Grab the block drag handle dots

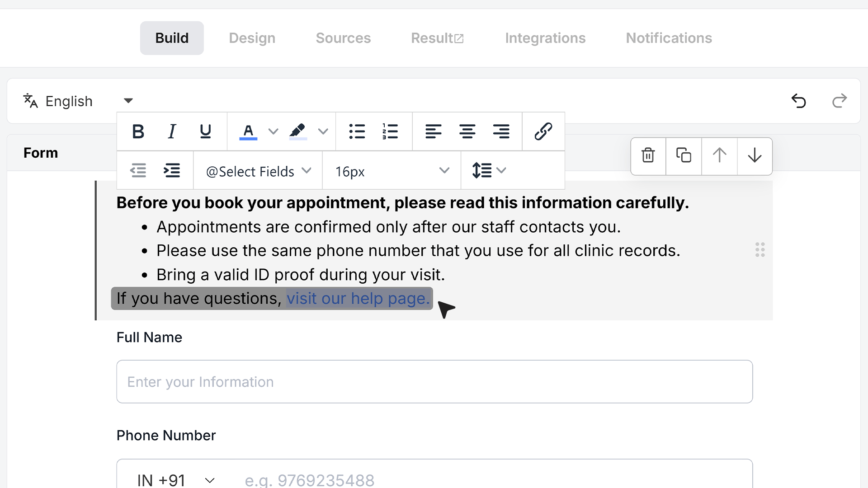tap(760, 250)
